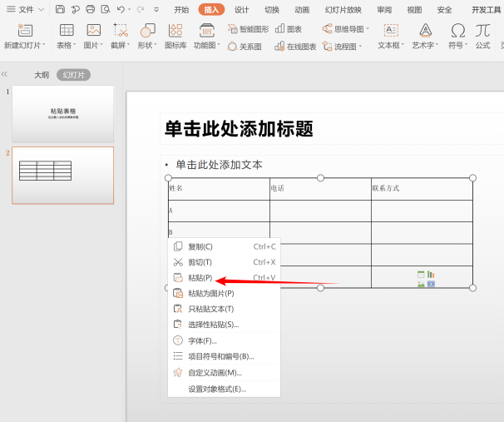The width and height of the screenshot is (504, 422).
Task: Select the 插入 ribbon tab
Action: (x=211, y=10)
